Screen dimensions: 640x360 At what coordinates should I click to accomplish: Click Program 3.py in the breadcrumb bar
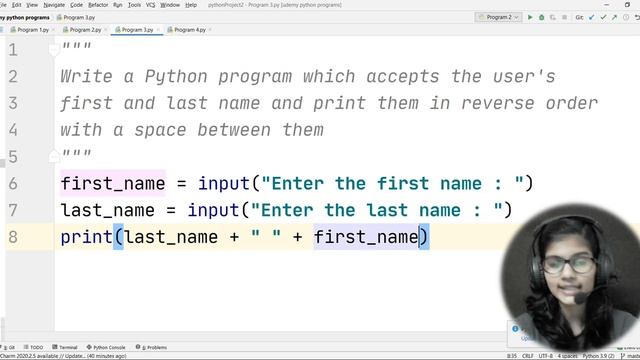76,18
